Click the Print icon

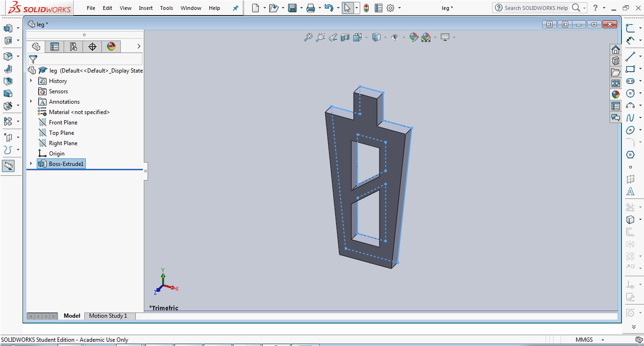click(x=310, y=8)
